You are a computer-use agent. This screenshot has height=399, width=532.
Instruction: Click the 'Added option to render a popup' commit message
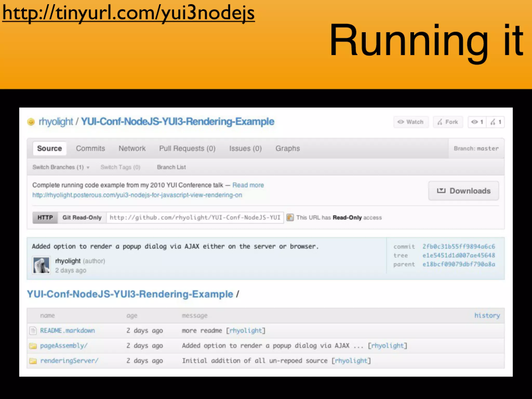pyautogui.click(x=175, y=246)
